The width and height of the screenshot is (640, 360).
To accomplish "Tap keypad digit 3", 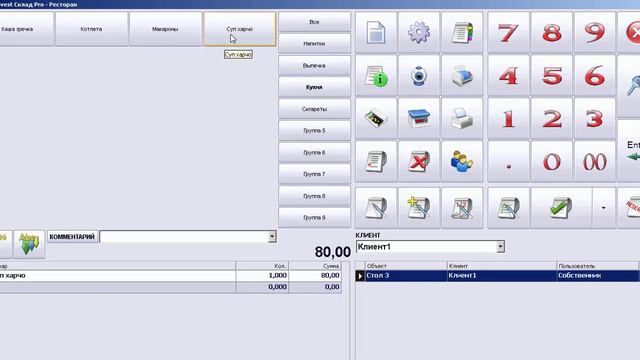I will tap(595, 118).
